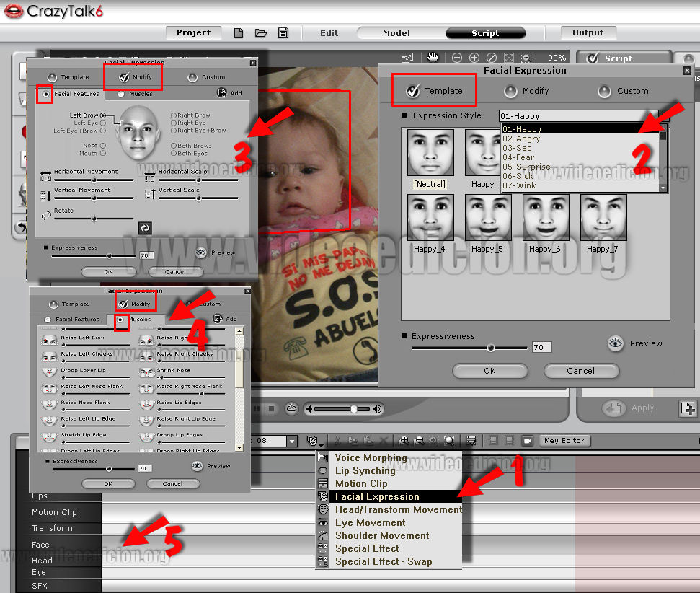Open the Expression Style dropdown
Viewport: 700px width, 593px height.
click(584, 115)
